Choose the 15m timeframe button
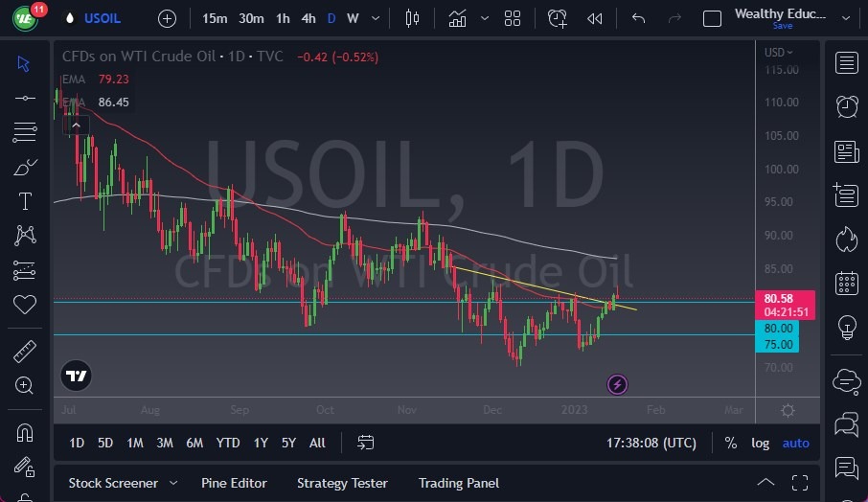The width and height of the screenshot is (868, 502). pyautogui.click(x=216, y=18)
